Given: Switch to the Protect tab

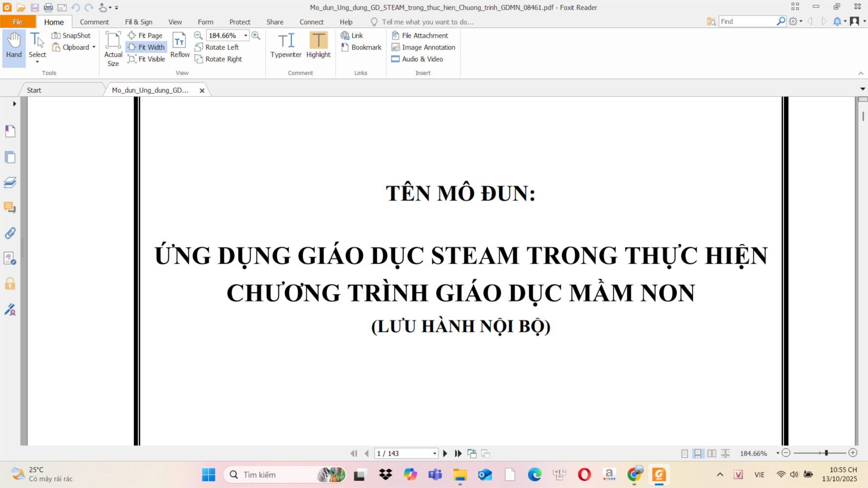Looking at the screenshot, I should point(240,22).
